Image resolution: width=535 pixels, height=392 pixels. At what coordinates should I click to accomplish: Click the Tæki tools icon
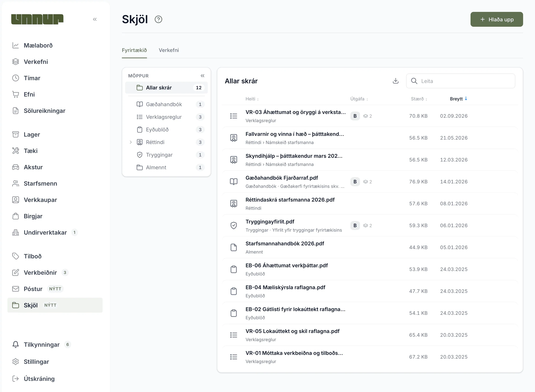coord(16,151)
